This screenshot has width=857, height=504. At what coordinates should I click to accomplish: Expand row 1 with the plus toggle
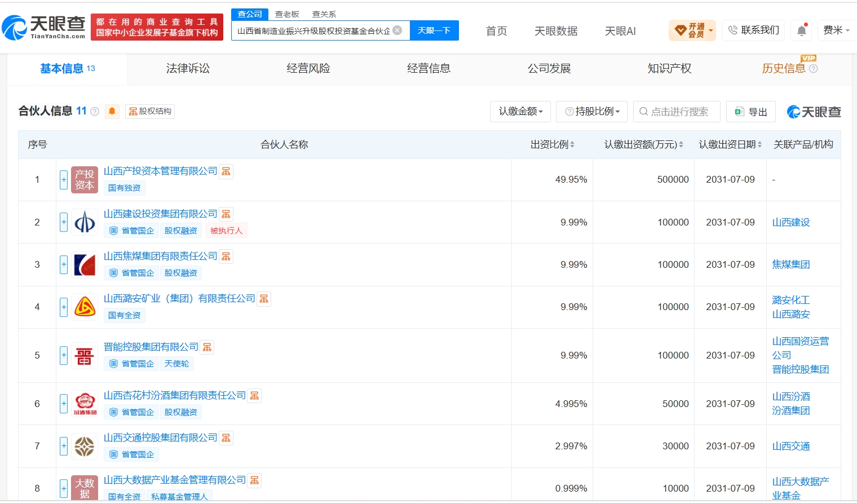click(64, 180)
